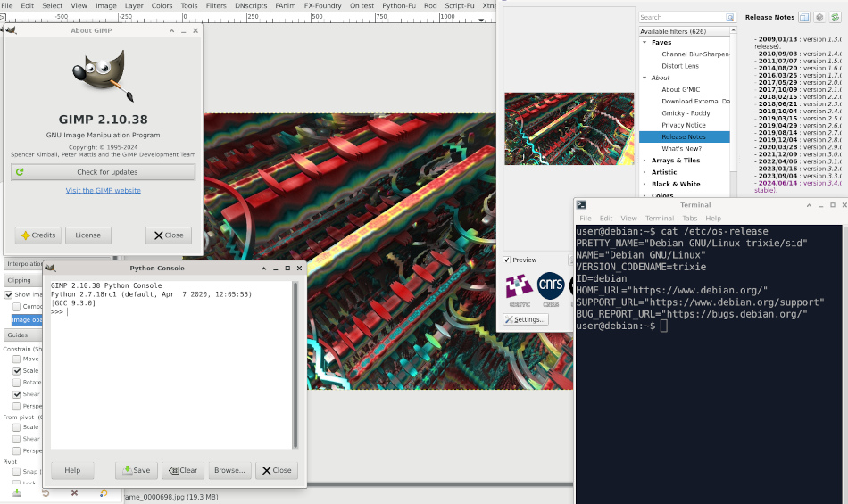This screenshot has height=504, width=848.
Task: Click the Wilber mascot image in About GIMP
Action: pyautogui.click(x=103, y=73)
